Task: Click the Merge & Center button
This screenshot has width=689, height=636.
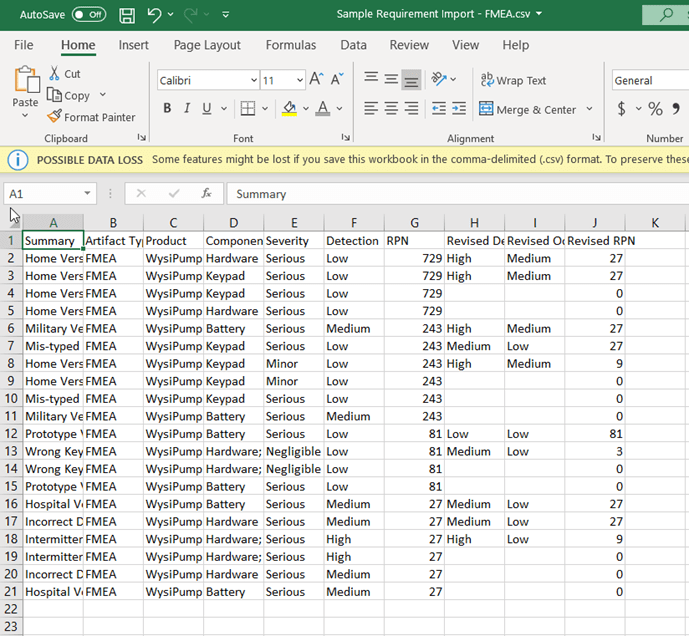Action: pyautogui.click(x=527, y=109)
